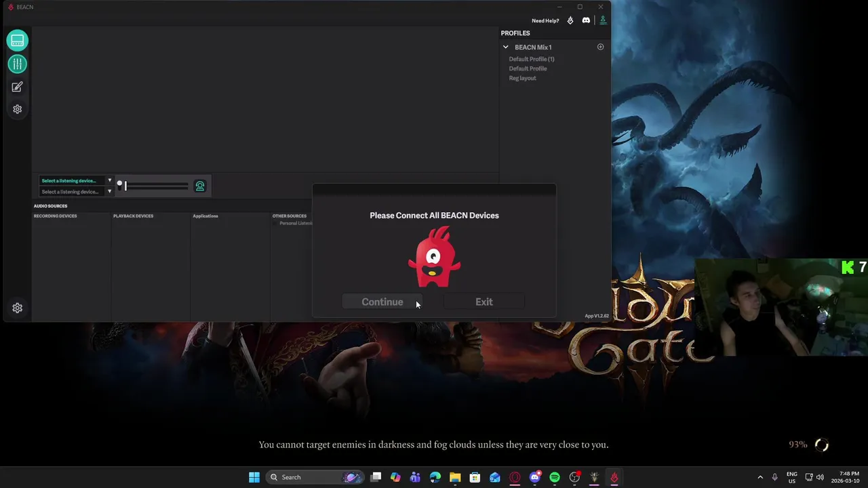Click the BEACN flame logo beside Need Help
The width and height of the screenshot is (868, 488).
[x=570, y=20]
